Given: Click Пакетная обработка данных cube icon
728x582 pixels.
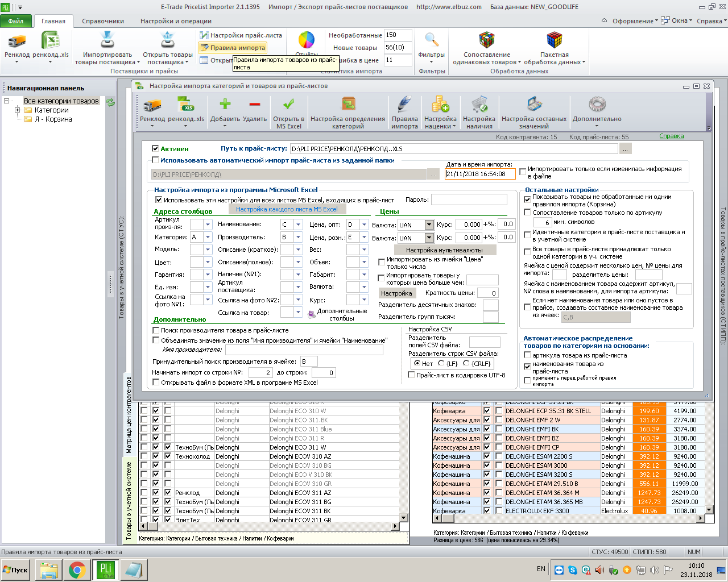Looking at the screenshot, I should [x=555, y=40].
